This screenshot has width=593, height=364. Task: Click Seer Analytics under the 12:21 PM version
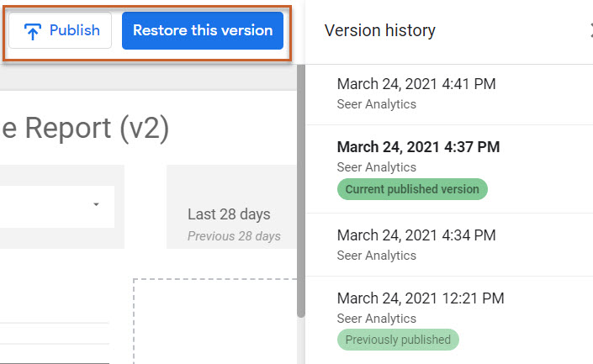(x=376, y=319)
